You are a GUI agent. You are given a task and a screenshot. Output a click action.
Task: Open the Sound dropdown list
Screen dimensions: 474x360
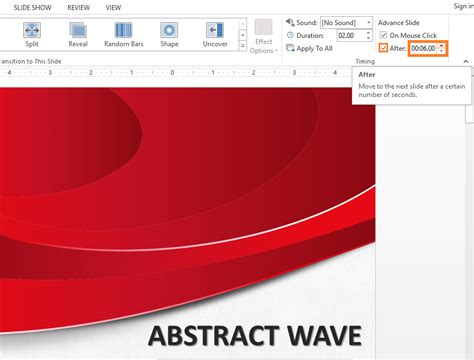click(x=368, y=23)
